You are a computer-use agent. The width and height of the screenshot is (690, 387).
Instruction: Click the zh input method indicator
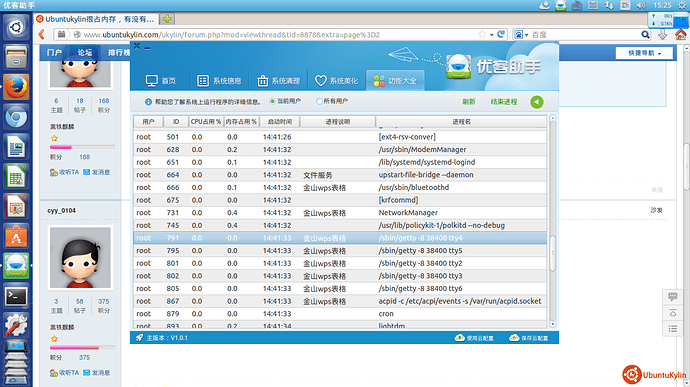click(625, 5)
